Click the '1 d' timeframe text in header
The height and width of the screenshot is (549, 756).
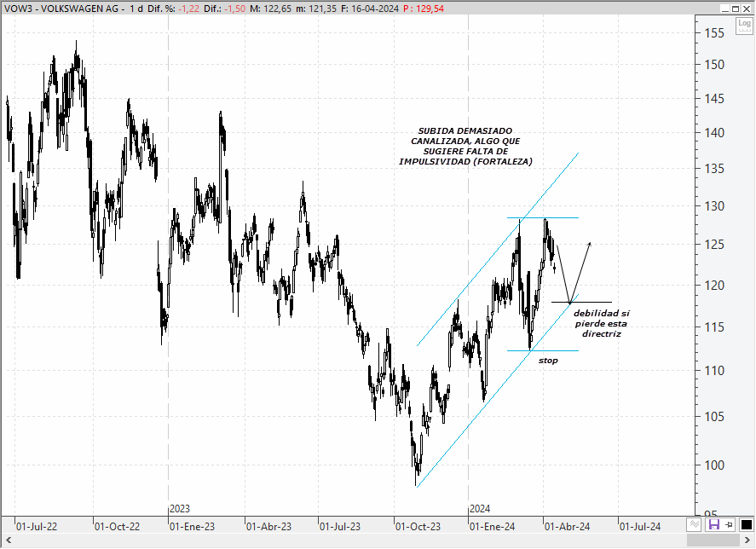click(x=136, y=9)
